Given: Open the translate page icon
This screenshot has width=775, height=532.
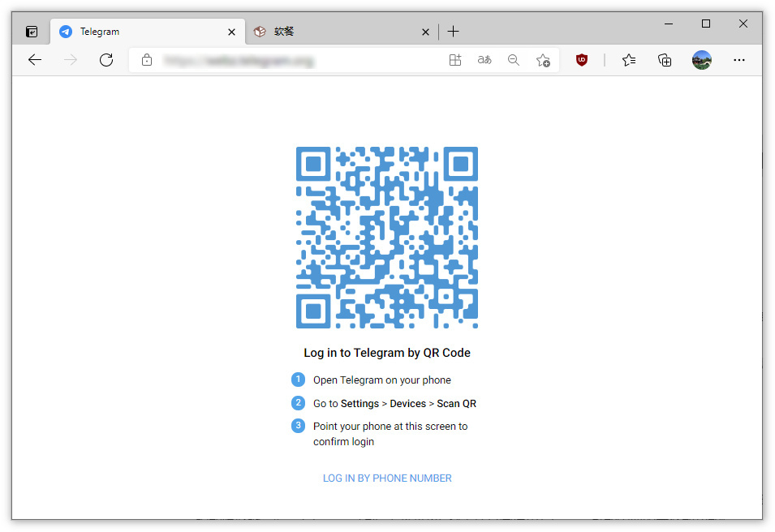Looking at the screenshot, I should tap(484, 60).
